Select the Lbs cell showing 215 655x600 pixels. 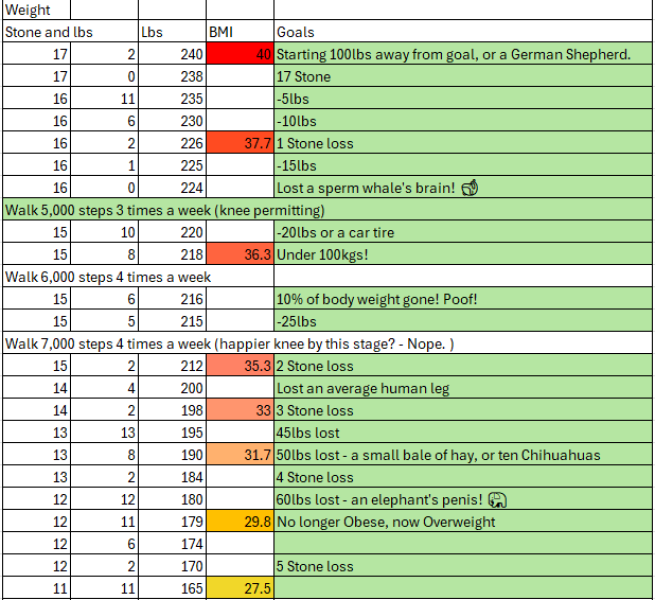172,321
